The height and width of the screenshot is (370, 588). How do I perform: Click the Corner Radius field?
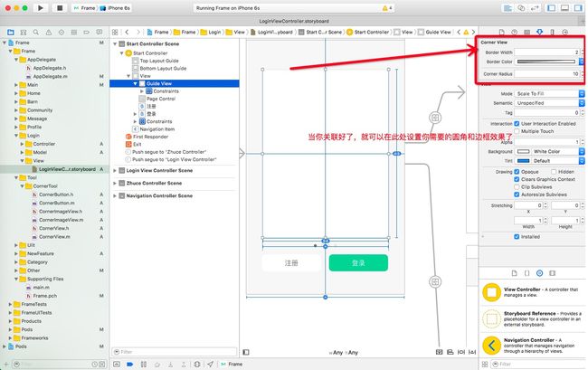click(547, 74)
